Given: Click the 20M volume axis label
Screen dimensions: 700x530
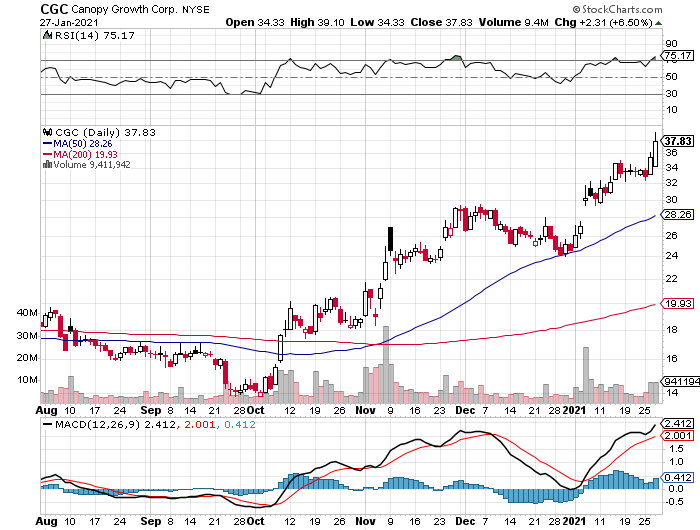Looking at the screenshot, I should click(27, 358).
